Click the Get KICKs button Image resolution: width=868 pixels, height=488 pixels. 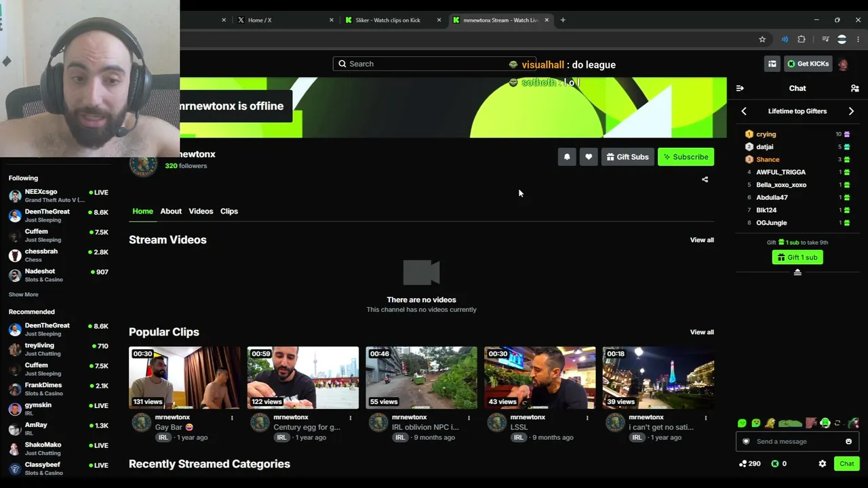click(x=808, y=64)
